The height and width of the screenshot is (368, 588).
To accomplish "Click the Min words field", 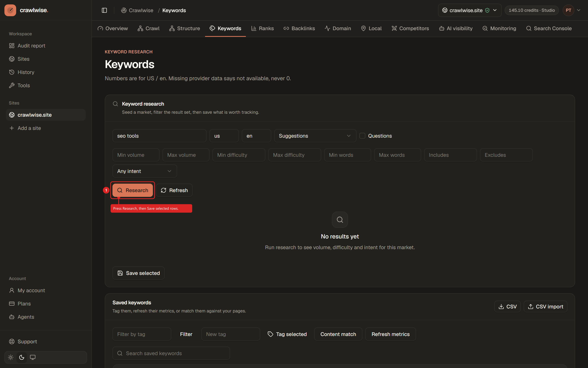I will coord(348,155).
